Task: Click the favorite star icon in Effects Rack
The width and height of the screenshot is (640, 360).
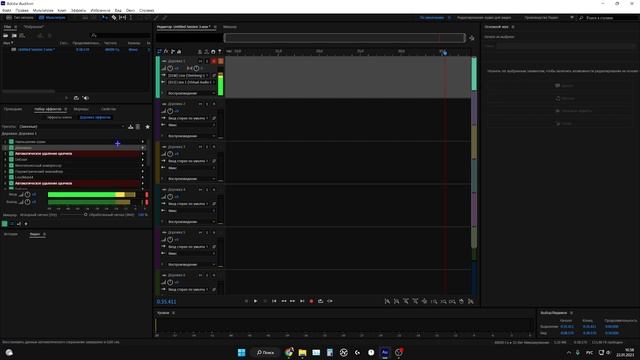Action: [147, 127]
